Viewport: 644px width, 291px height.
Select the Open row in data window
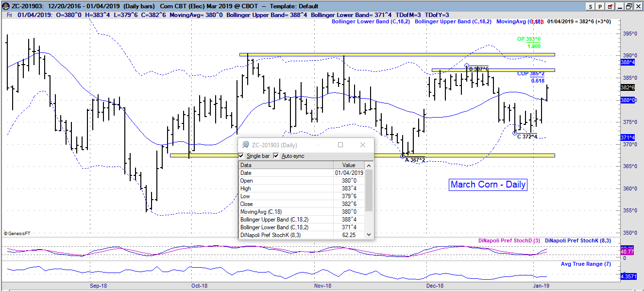point(302,181)
